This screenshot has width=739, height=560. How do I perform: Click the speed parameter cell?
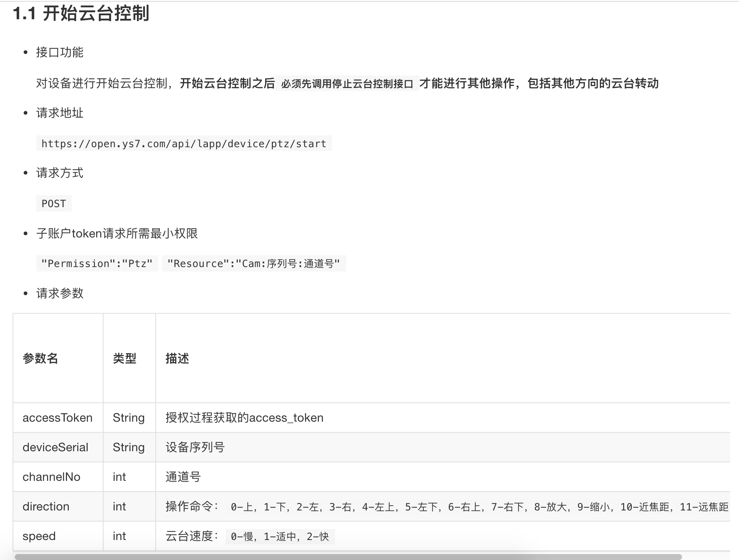click(58, 536)
